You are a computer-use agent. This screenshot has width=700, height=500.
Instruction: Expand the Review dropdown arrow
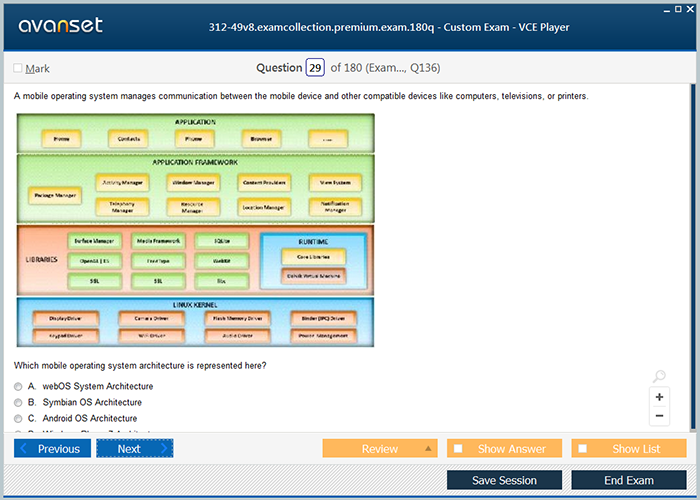tap(429, 449)
